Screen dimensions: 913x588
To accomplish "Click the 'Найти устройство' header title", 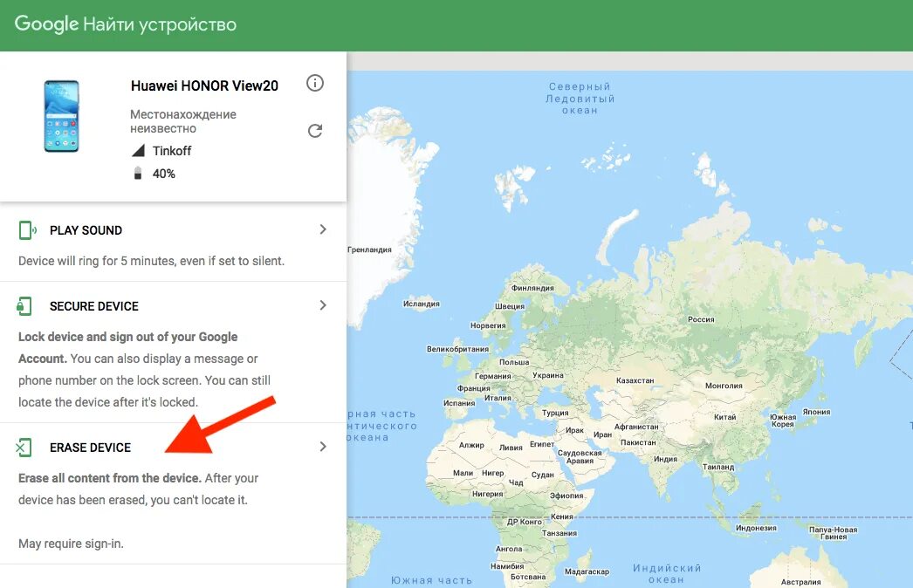I will [x=160, y=24].
